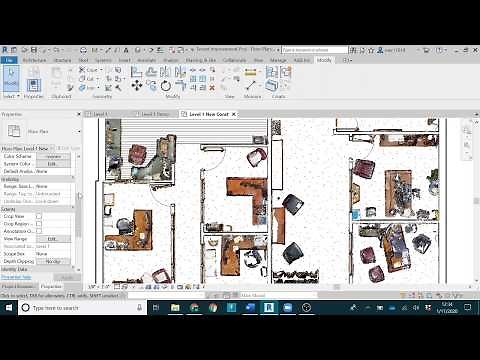Viewport: 480px width, 360px height.
Task: Toggle the Crop Region Visible checkbox
Action: [39, 224]
